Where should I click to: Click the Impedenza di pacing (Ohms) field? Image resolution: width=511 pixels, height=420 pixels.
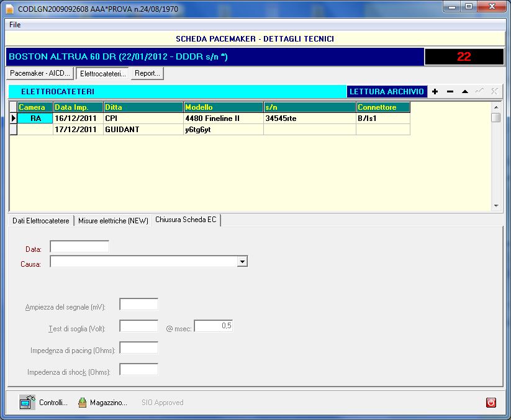139,347
